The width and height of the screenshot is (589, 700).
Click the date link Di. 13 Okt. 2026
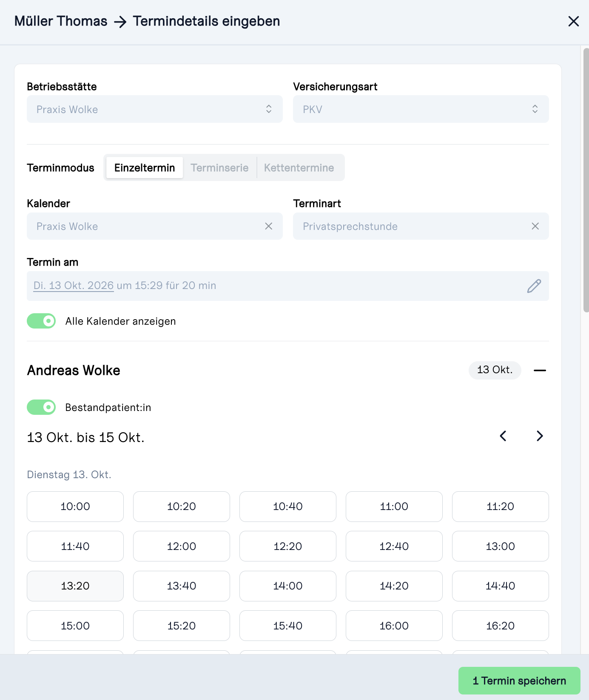[74, 286]
